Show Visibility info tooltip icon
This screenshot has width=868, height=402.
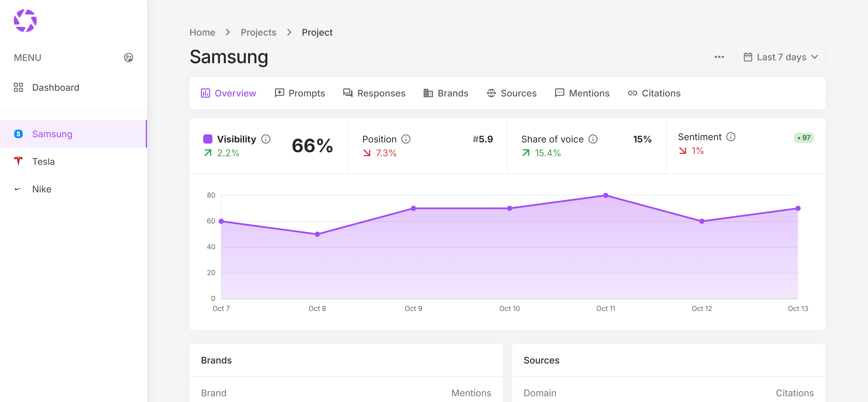266,139
